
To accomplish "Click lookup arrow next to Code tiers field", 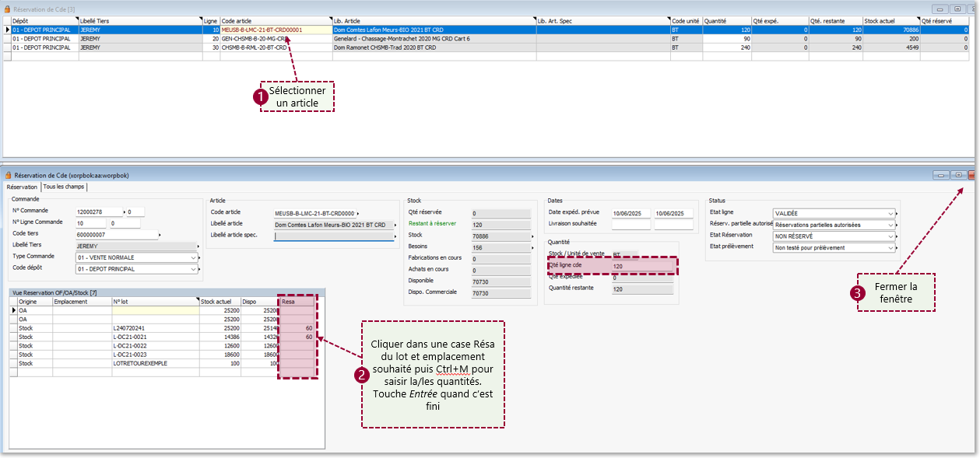I will coord(160,234).
